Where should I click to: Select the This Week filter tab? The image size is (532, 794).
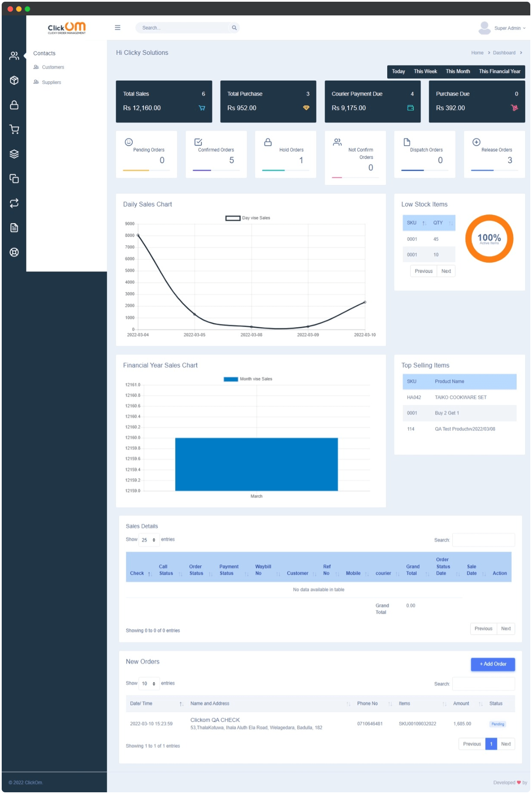point(425,72)
